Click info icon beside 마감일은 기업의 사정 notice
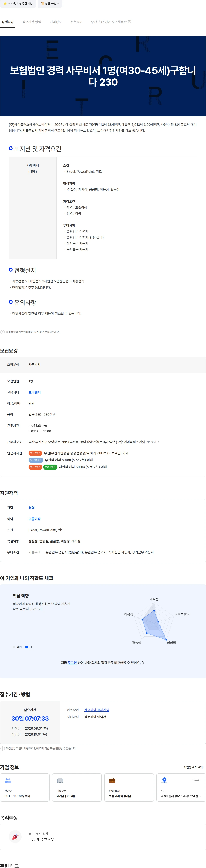This screenshot has height=868, width=206. [3, 748]
